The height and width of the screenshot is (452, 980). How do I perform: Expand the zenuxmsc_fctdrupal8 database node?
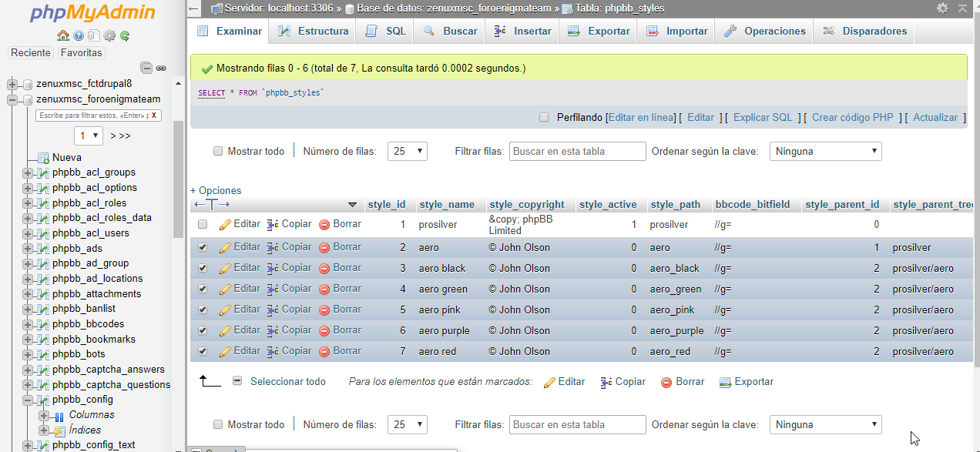[x=12, y=84]
